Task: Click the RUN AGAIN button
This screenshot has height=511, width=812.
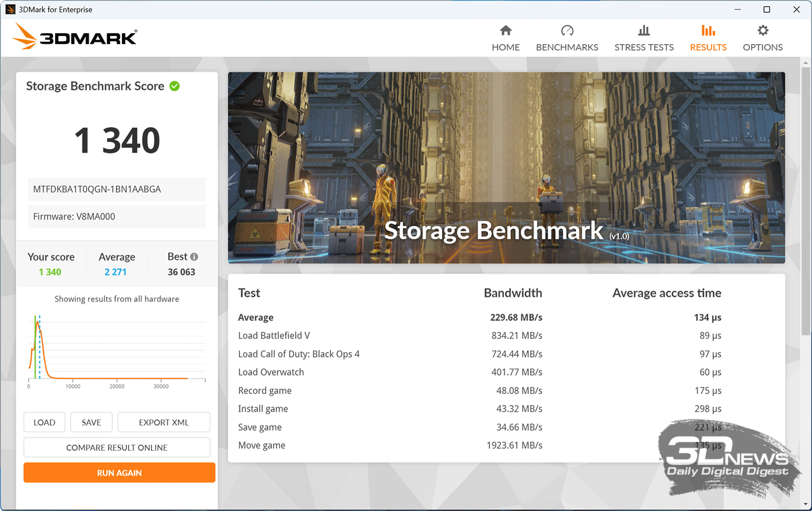Action: click(x=119, y=473)
